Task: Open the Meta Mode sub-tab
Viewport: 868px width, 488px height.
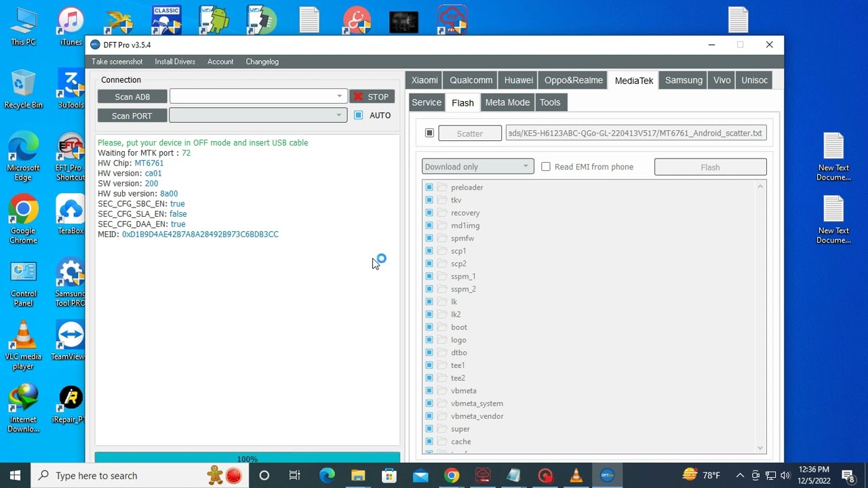Action: click(x=507, y=102)
